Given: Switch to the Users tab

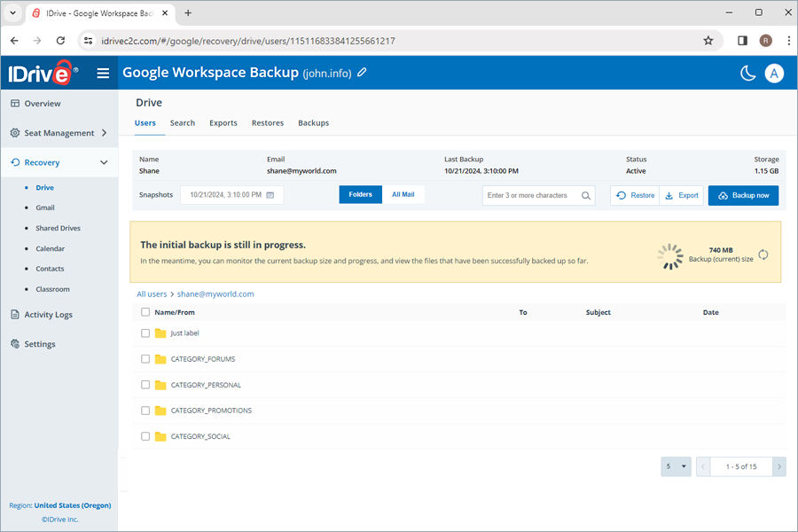Looking at the screenshot, I should pos(145,122).
